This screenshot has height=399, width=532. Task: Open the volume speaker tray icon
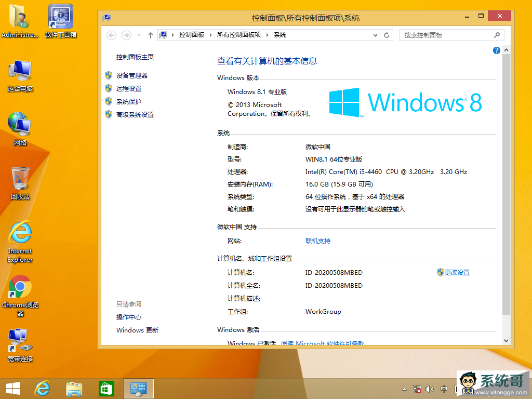430,389
